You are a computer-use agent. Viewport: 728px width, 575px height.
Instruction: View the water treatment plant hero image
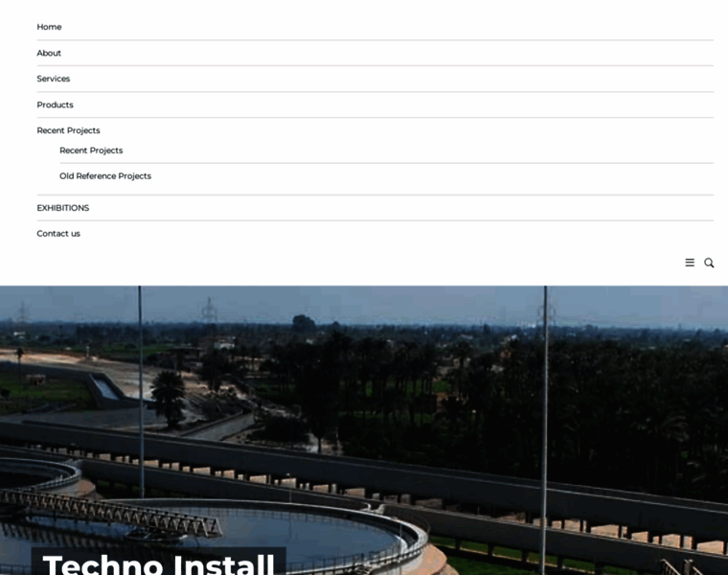[x=364, y=430]
